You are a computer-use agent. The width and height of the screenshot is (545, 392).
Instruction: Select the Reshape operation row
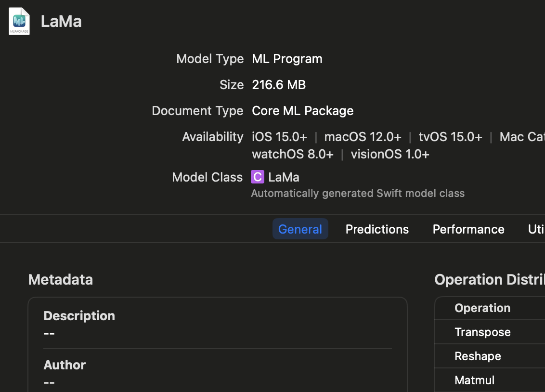[x=478, y=356]
